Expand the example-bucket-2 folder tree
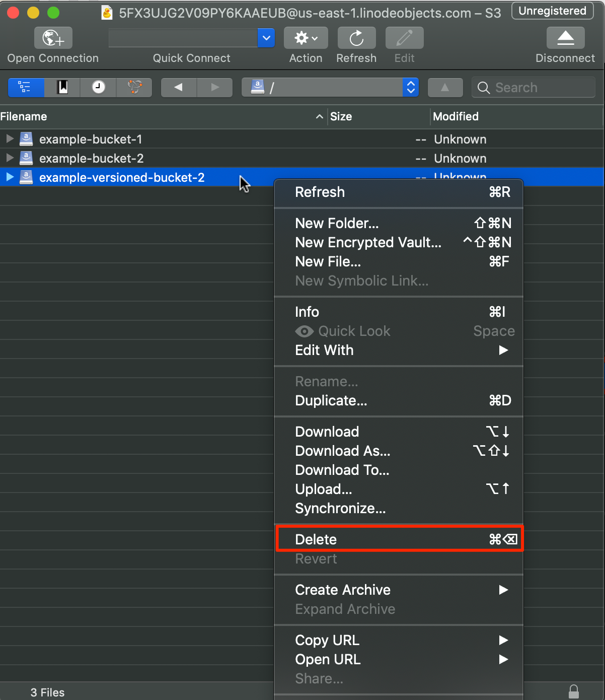 pos(10,158)
